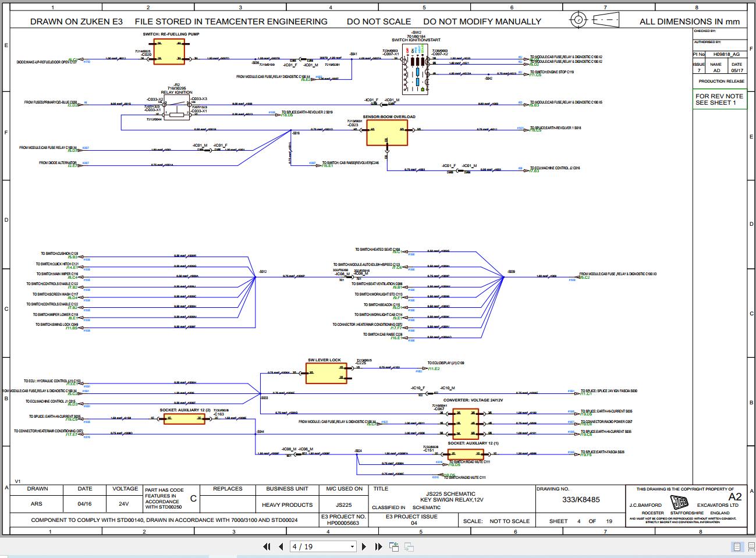
Task: Select the SW LEVER LOCK block
Action: [326, 372]
